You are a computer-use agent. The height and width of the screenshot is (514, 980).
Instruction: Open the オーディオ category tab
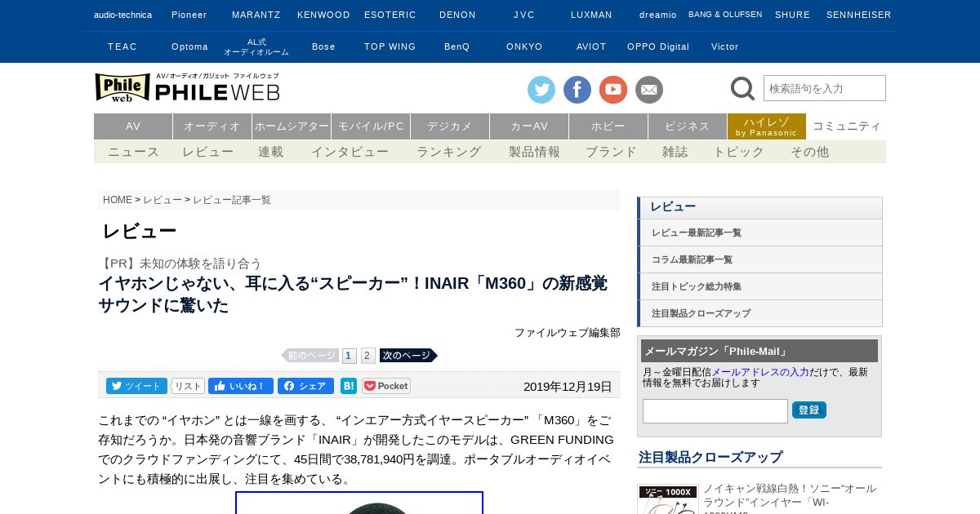click(212, 126)
